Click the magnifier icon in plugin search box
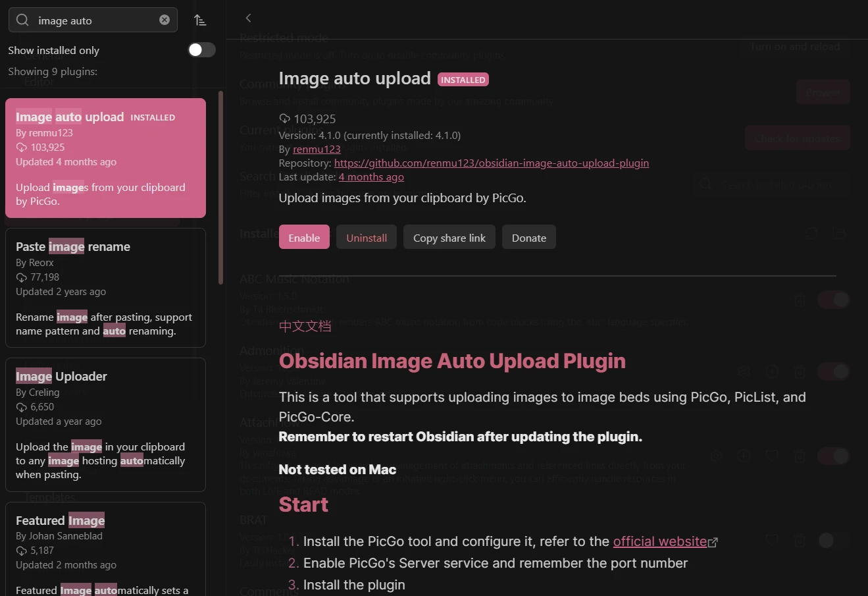868x596 pixels. click(22, 20)
